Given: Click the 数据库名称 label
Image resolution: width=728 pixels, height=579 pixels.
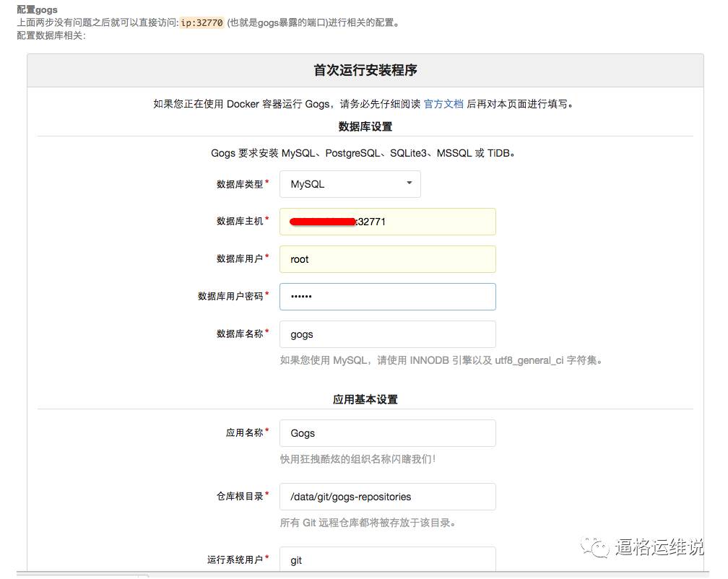Looking at the screenshot, I should [x=240, y=334].
